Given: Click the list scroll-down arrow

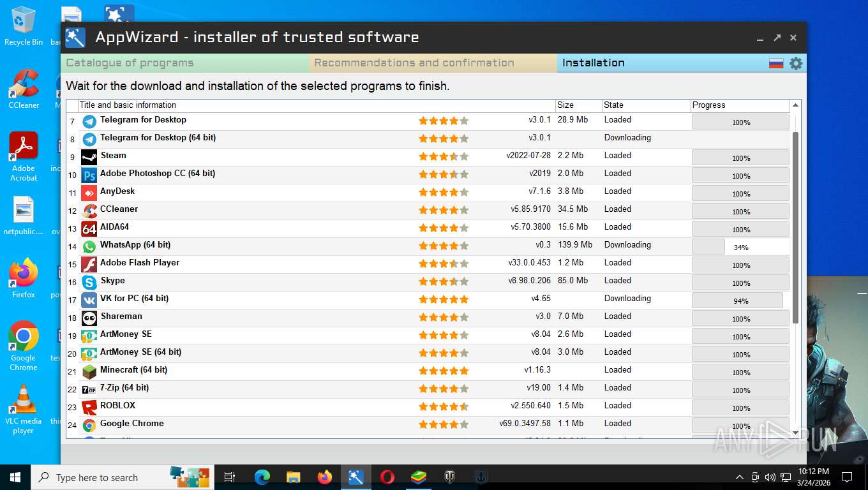Looking at the screenshot, I should coord(795,433).
